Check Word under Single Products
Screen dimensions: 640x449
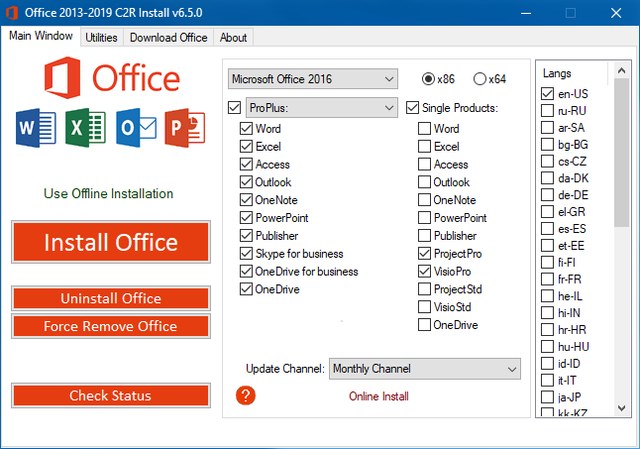point(424,129)
